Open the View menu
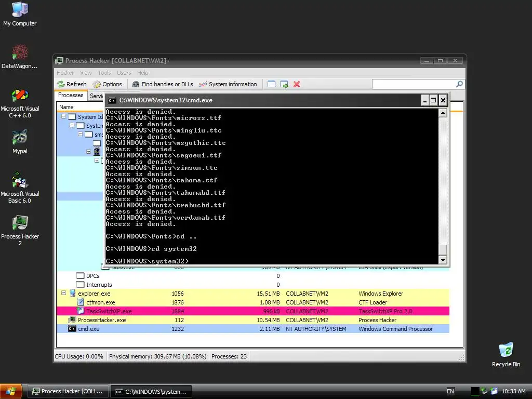The width and height of the screenshot is (532, 399). (x=86, y=73)
